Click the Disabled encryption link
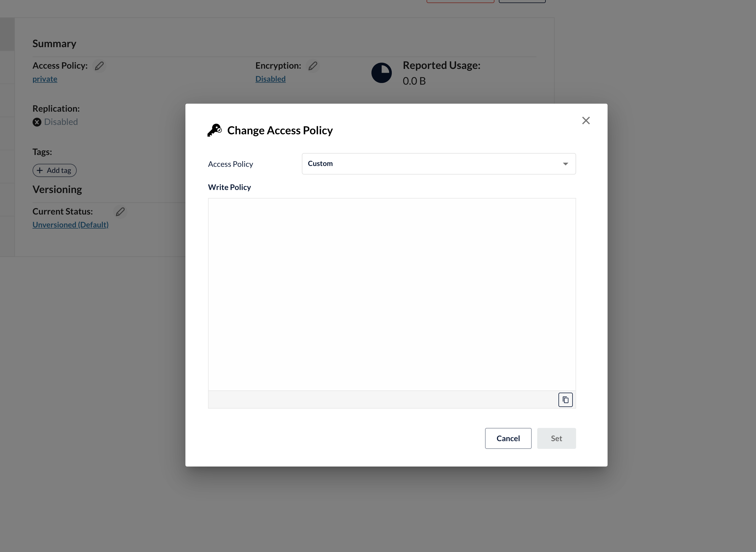 tap(270, 79)
